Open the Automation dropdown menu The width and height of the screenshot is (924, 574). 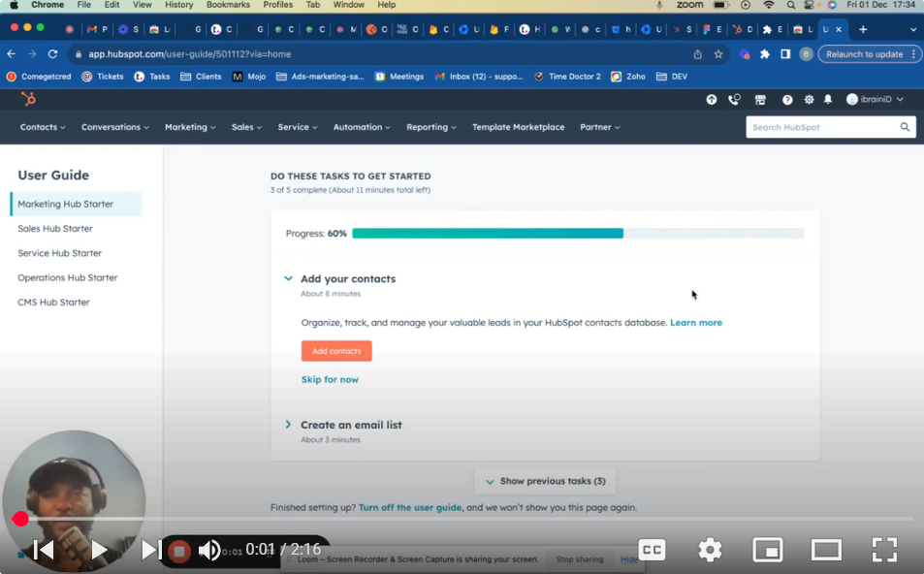pyautogui.click(x=362, y=127)
